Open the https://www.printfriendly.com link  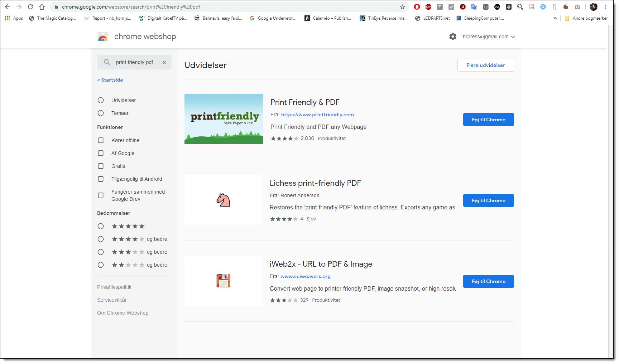317,115
